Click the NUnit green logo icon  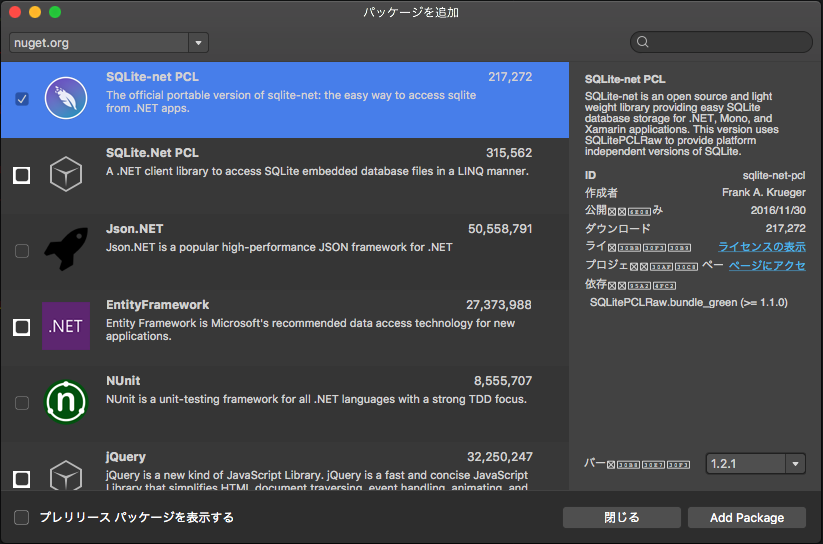point(66,402)
